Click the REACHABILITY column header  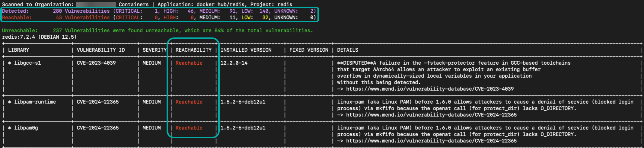[x=193, y=50]
